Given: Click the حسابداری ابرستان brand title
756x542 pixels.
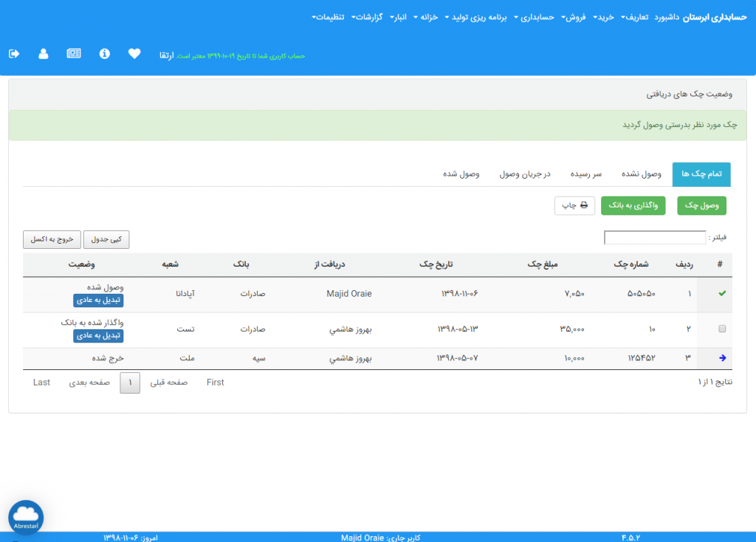Looking at the screenshot, I should click(x=715, y=18).
